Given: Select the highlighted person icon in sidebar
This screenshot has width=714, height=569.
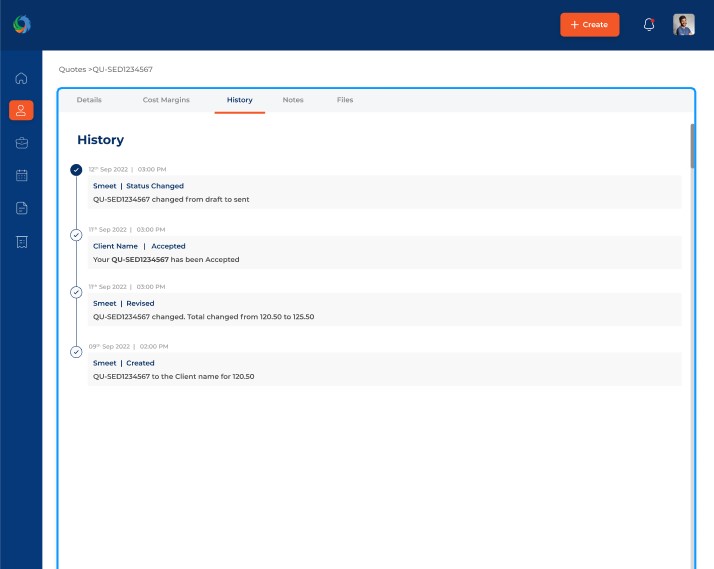Looking at the screenshot, I should click(22, 110).
